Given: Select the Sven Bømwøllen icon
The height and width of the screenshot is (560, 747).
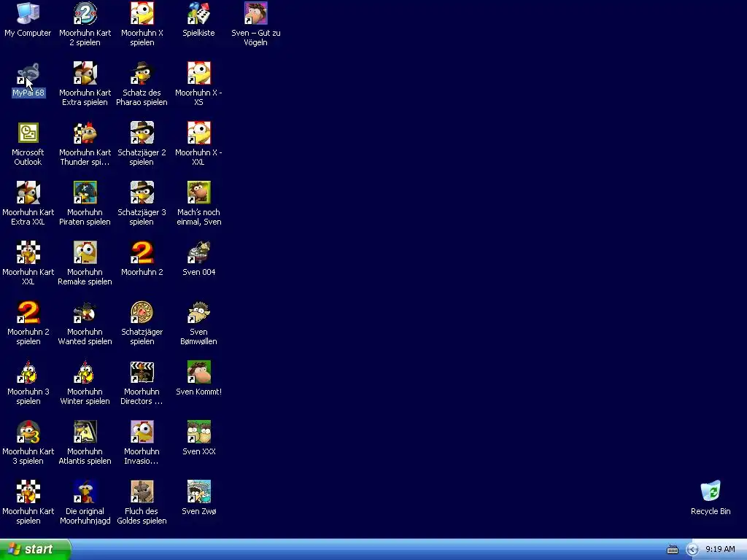Looking at the screenshot, I should [198, 312].
